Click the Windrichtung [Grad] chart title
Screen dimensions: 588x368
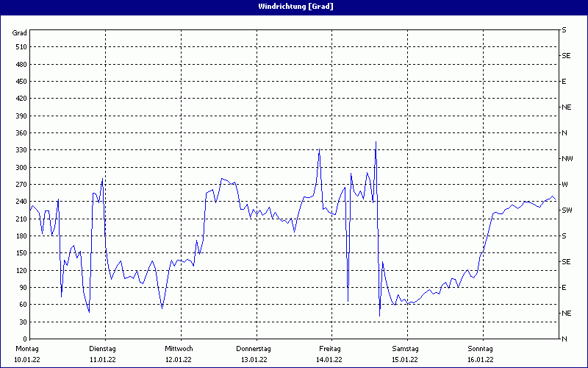coord(295,7)
